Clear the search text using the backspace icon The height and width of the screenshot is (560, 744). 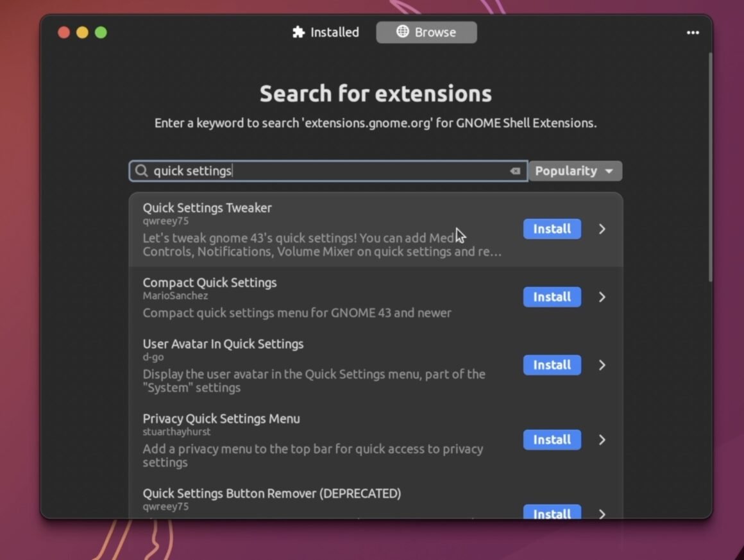[x=514, y=171]
